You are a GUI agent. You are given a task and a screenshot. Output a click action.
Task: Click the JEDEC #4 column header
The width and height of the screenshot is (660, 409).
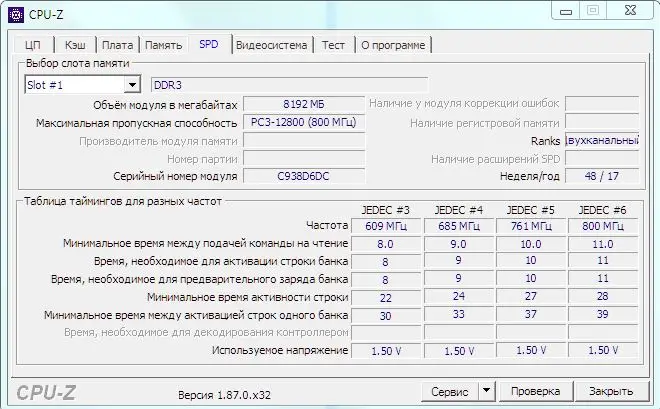459,210
